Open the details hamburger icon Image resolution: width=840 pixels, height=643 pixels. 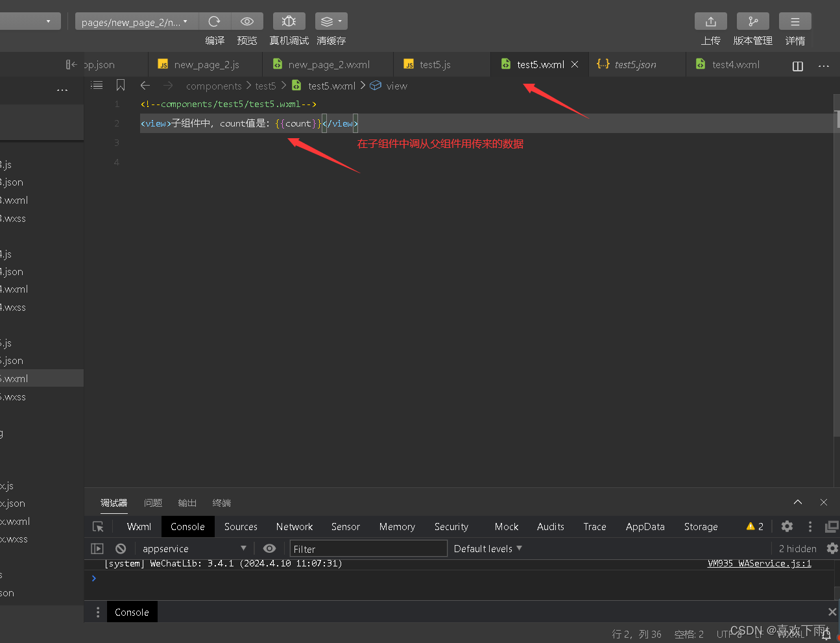coord(795,21)
